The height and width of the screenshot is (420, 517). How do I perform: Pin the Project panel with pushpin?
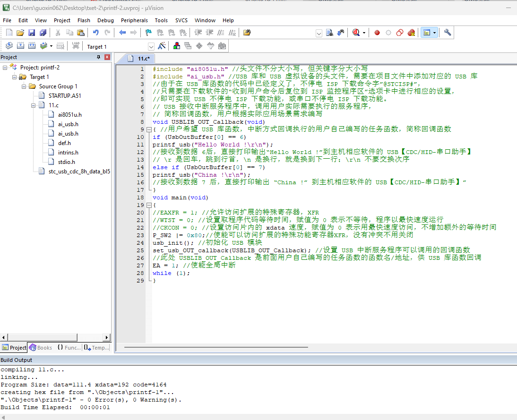pos(98,57)
